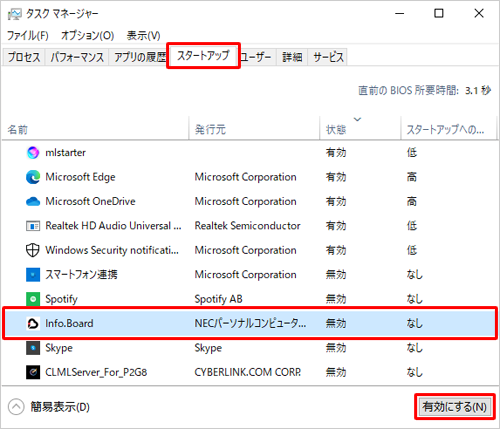The width and height of the screenshot is (500, 429).
Task: Select the スマートフォン連携 name text
Action: [x=81, y=275]
